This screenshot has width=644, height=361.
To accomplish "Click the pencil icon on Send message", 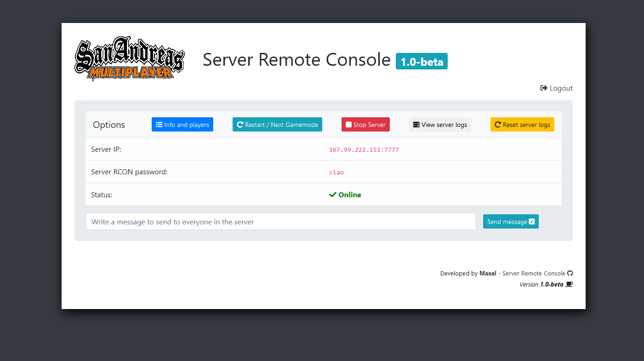I will 532,222.
